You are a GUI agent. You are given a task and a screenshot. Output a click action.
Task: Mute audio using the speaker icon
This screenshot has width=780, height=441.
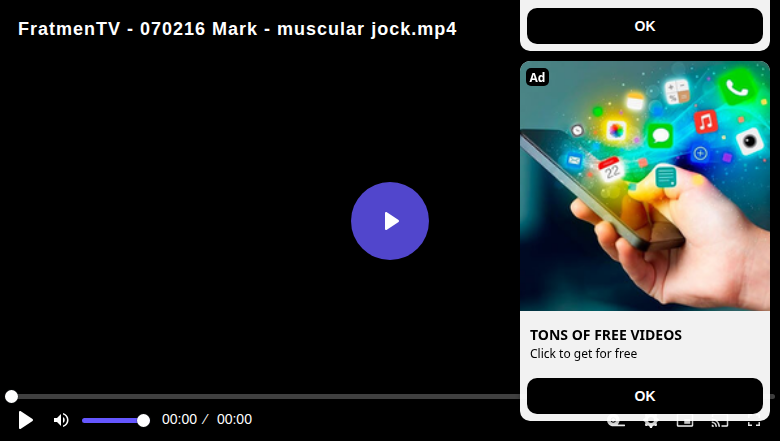coord(61,420)
